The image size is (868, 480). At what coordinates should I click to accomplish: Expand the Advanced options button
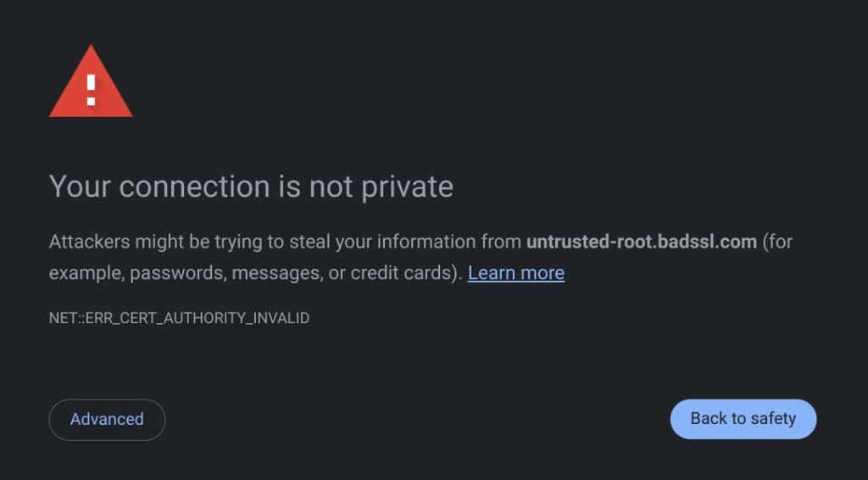(x=107, y=419)
